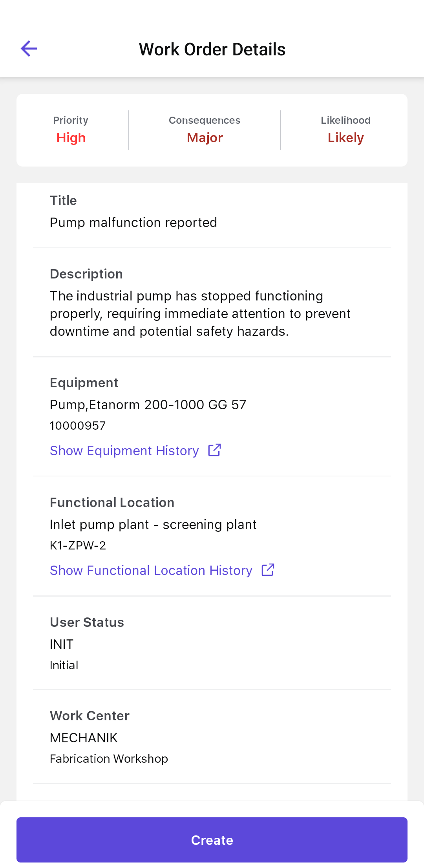Screen dimensions: 424x868
Task: Tap the MECHANIK work center value
Action: point(84,738)
